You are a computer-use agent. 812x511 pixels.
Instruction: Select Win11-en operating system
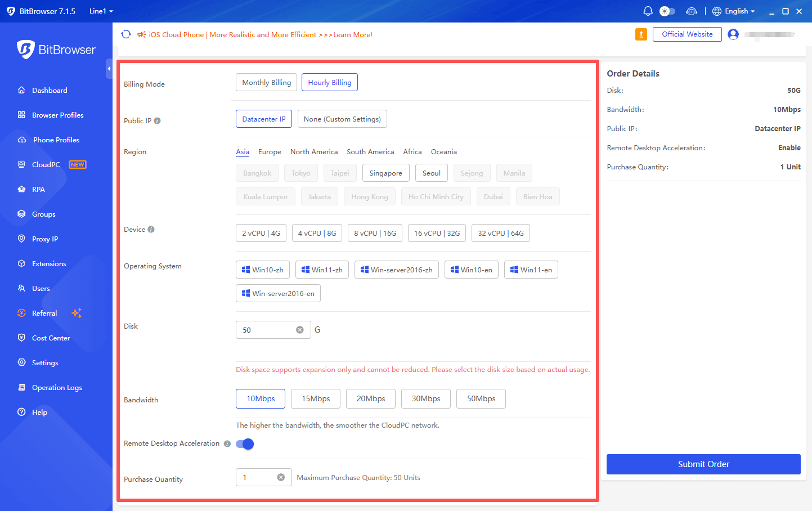pyautogui.click(x=531, y=270)
